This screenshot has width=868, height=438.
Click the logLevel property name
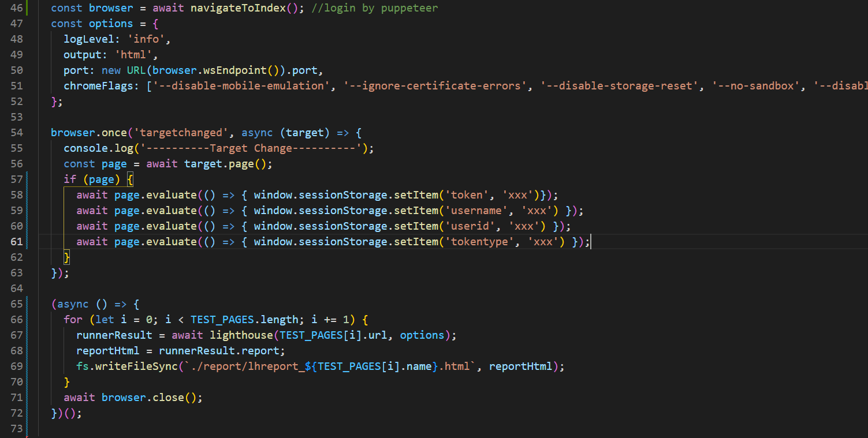tap(89, 39)
